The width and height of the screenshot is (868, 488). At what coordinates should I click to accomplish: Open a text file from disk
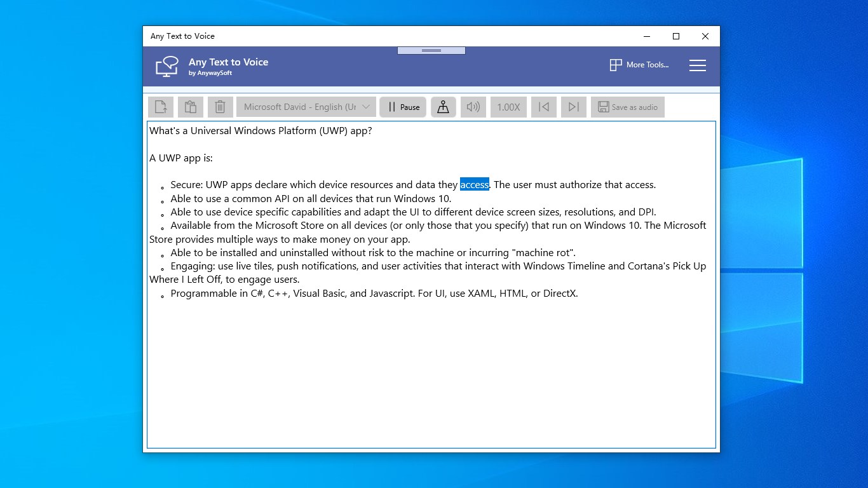pos(160,107)
